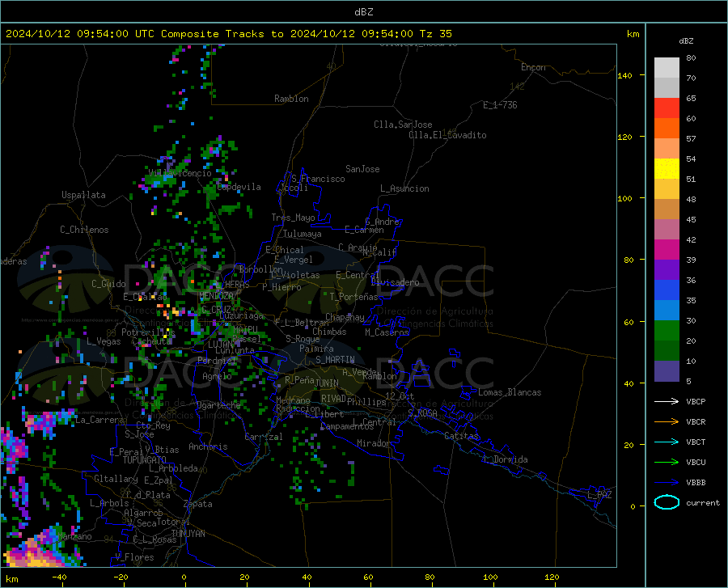
Task: Click the 'L_PAZ' label at right
Action: point(599,495)
